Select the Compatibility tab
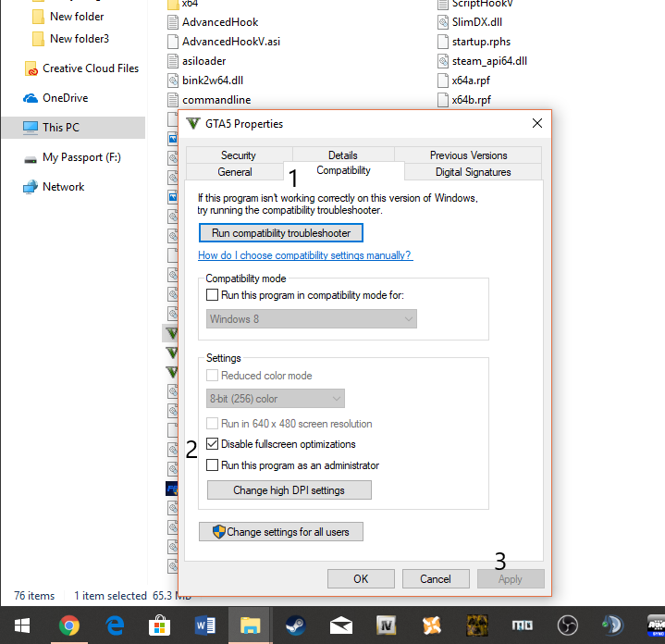The image size is (665, 644). (x=343, y=170)
